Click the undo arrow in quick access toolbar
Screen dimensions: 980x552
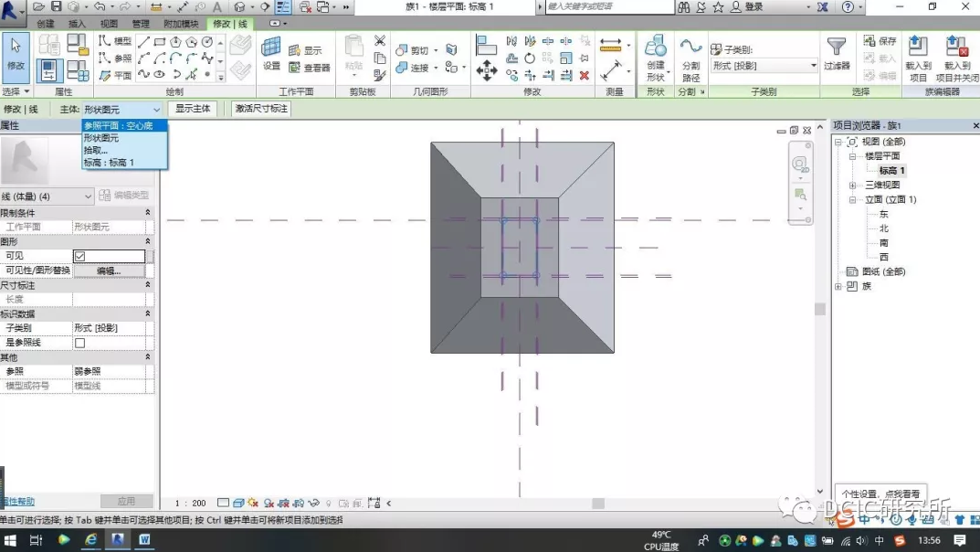99,7
